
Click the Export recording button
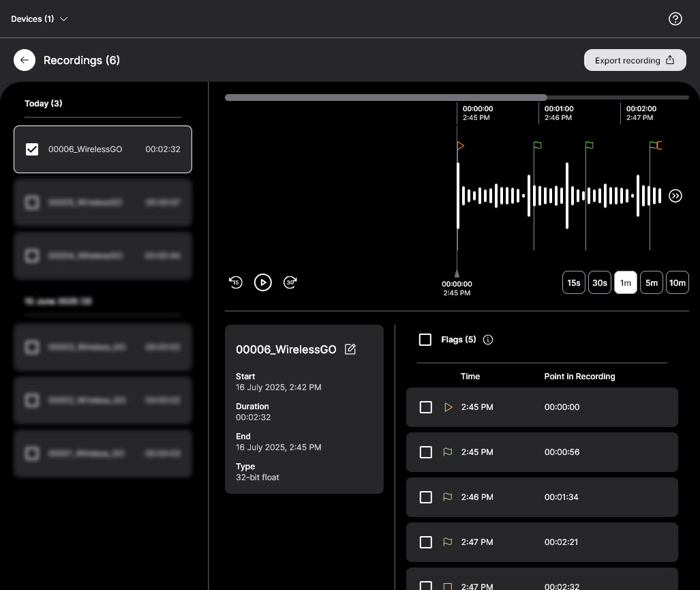click(635, 60)
